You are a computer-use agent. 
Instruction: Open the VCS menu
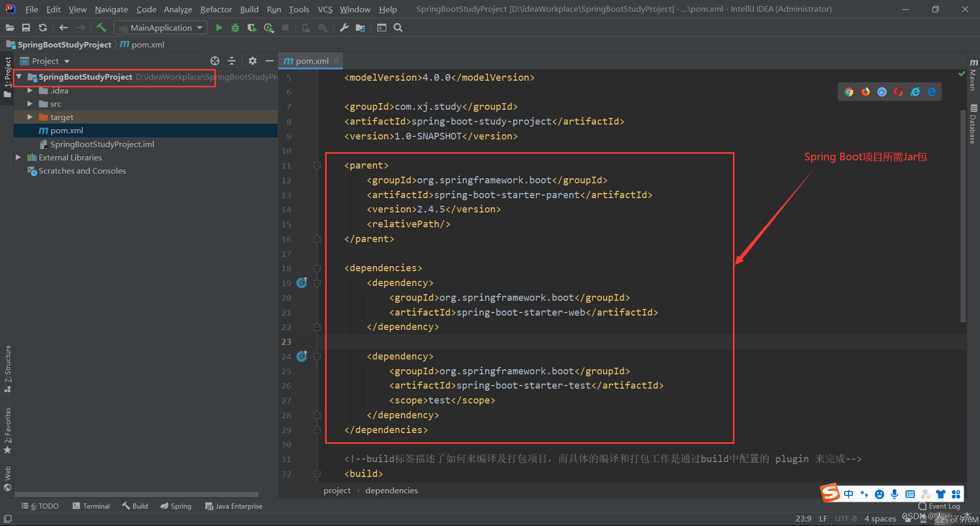tap(325, 9)
